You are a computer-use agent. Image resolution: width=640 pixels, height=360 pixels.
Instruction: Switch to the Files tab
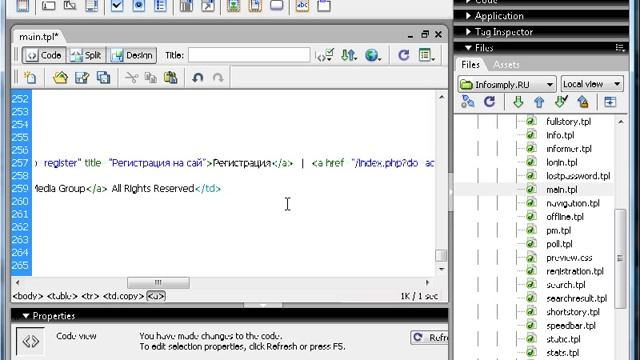coord(470,64)
